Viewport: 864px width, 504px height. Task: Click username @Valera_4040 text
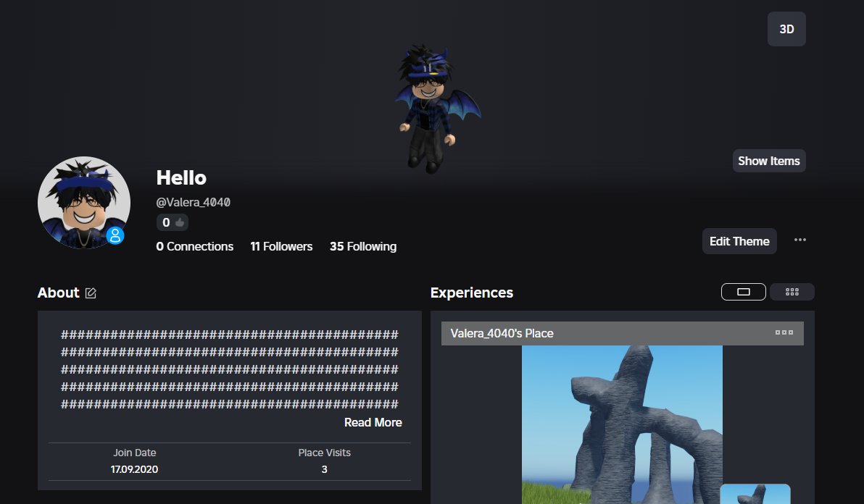(x=193, y=203)
